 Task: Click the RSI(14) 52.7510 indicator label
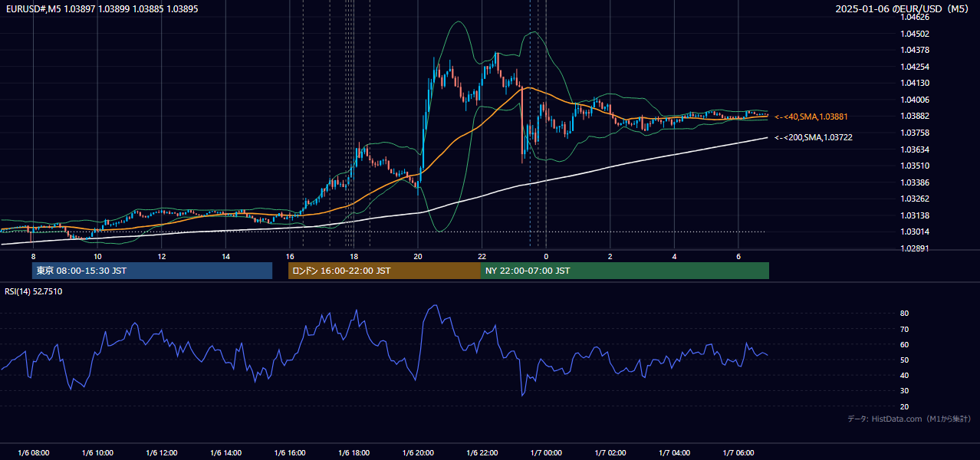pyautogui.click(x=34, y=291)
